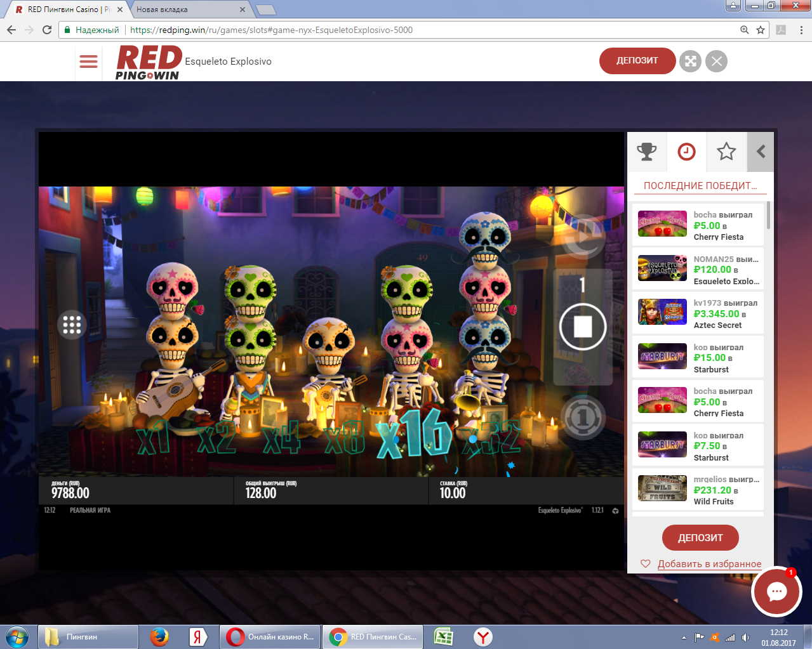Open the Action Center flag icon

[x=699, y=638]
